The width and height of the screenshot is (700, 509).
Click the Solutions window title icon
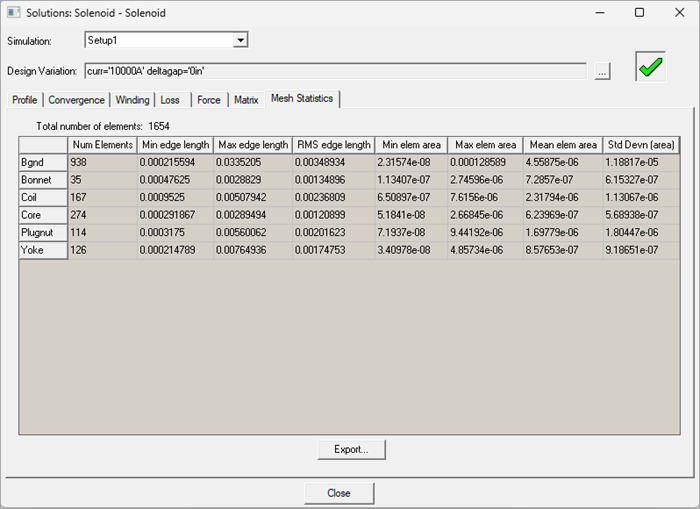tap(13, 13)
